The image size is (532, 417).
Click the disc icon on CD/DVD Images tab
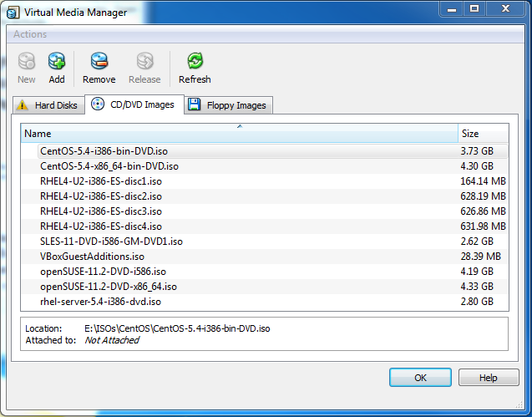click(98, 104)
